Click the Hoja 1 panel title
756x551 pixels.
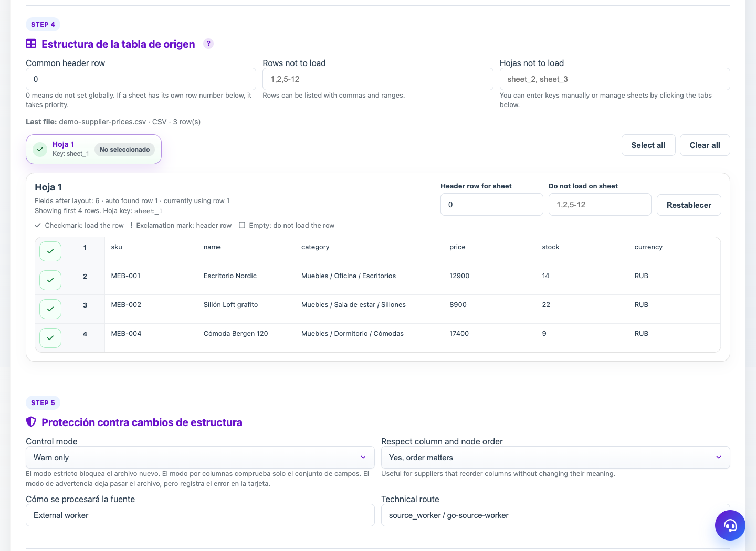[48, 187]
